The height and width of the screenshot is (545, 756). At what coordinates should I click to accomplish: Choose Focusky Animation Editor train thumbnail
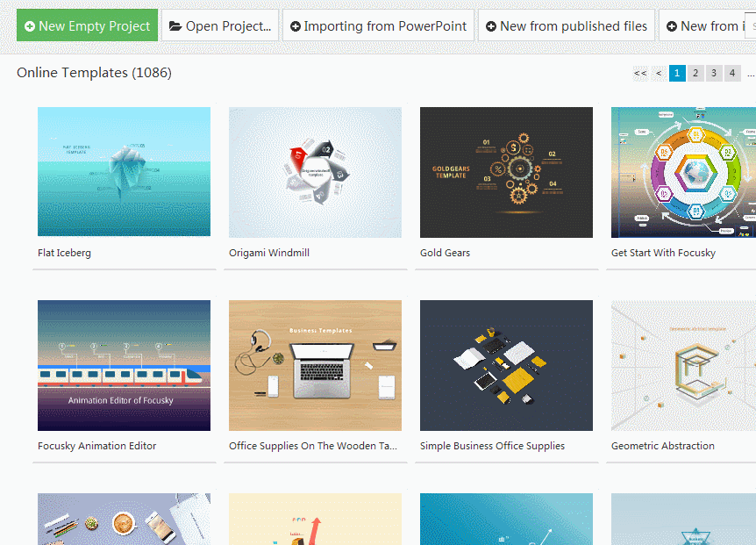point(124,365)
